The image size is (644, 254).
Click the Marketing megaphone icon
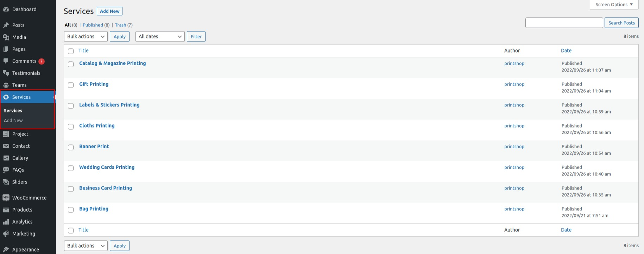(6, 234)
